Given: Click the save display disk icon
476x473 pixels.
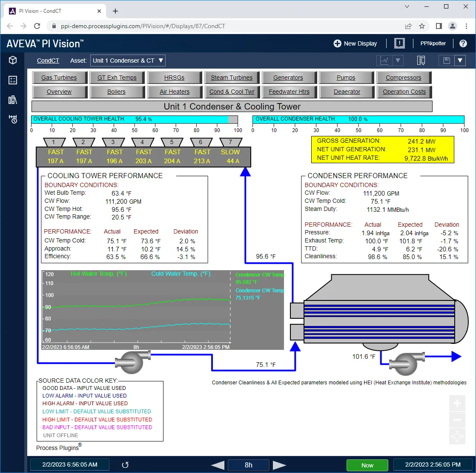Looking at the screenshot, I should (x=447, y=61).
